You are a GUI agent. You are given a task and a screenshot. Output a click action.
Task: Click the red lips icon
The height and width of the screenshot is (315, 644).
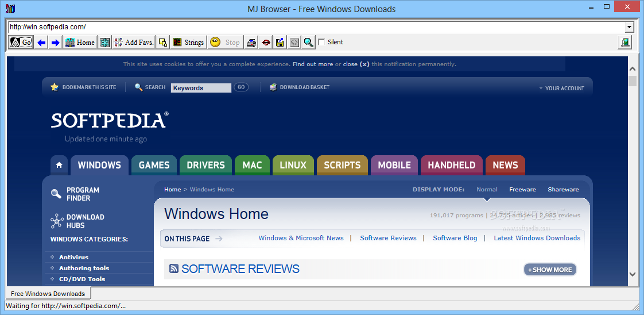click(x=266, y=43)
